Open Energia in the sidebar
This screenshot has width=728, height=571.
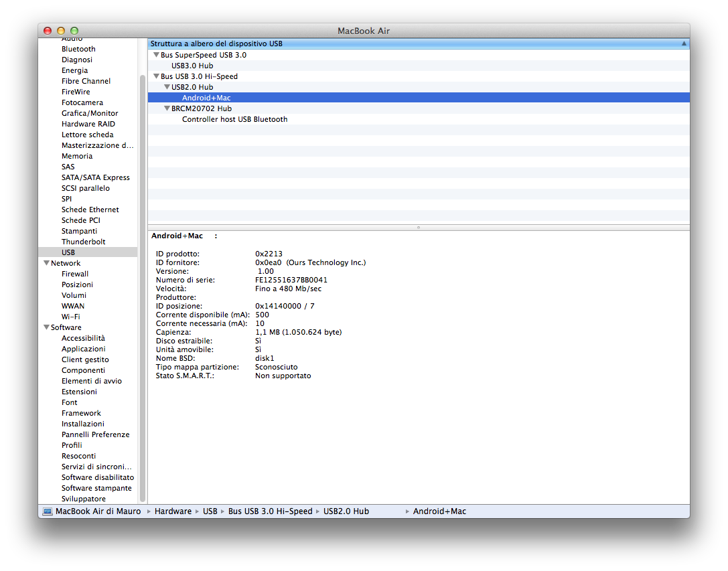(74, 70)
